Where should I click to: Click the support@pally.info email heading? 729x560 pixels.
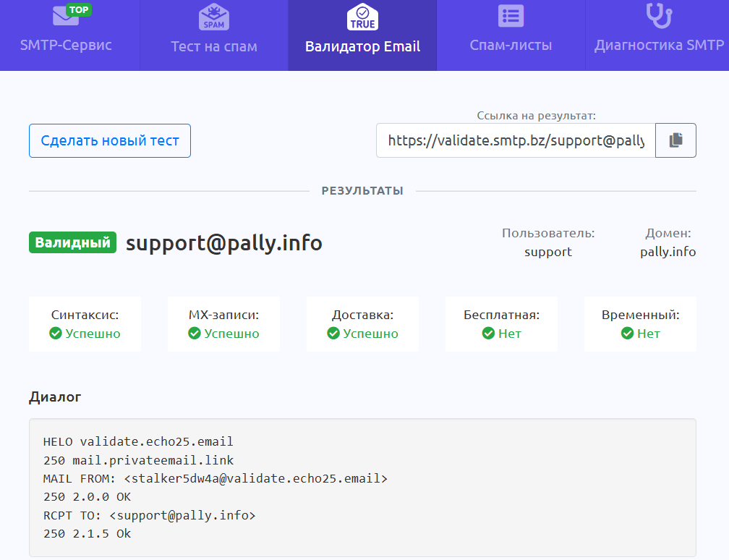tap(224, 243)
